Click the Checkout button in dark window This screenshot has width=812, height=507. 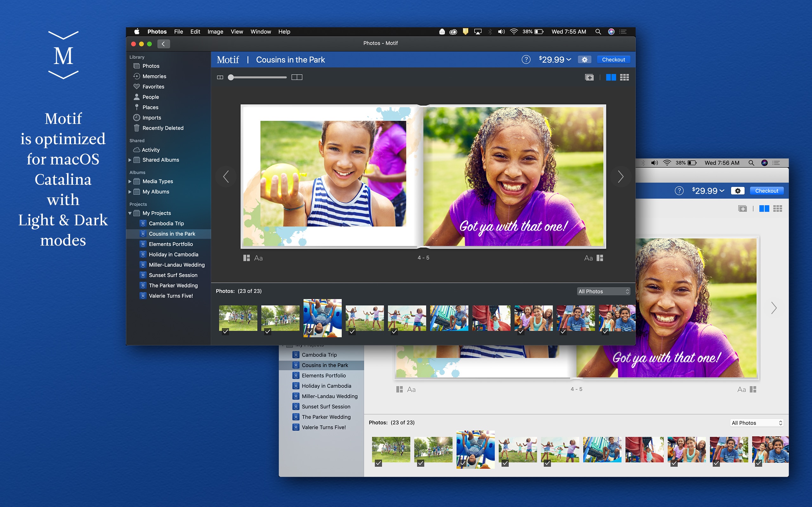click(x=613, y=60)
